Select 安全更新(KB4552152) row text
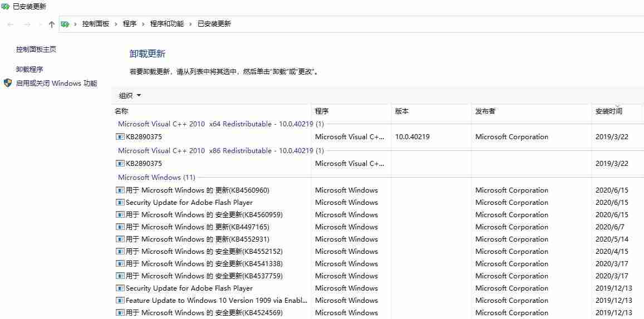The width and height of the screenshot is (644, 319). click(204, 251)
